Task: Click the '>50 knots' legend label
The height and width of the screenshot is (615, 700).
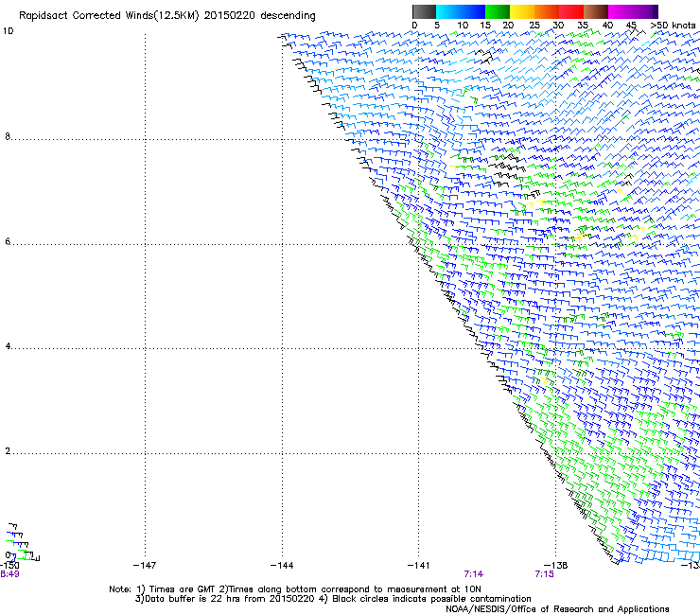Action: [x=673, y=26]
